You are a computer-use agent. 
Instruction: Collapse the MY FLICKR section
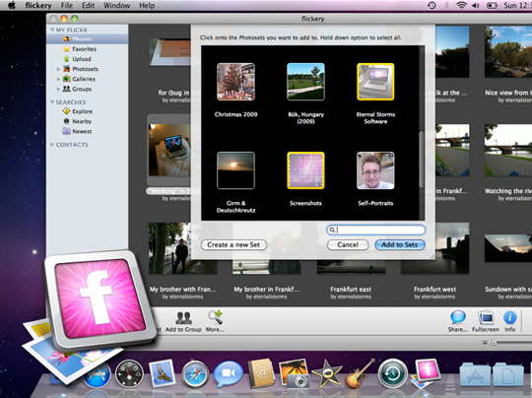click(x=52, y=30)
